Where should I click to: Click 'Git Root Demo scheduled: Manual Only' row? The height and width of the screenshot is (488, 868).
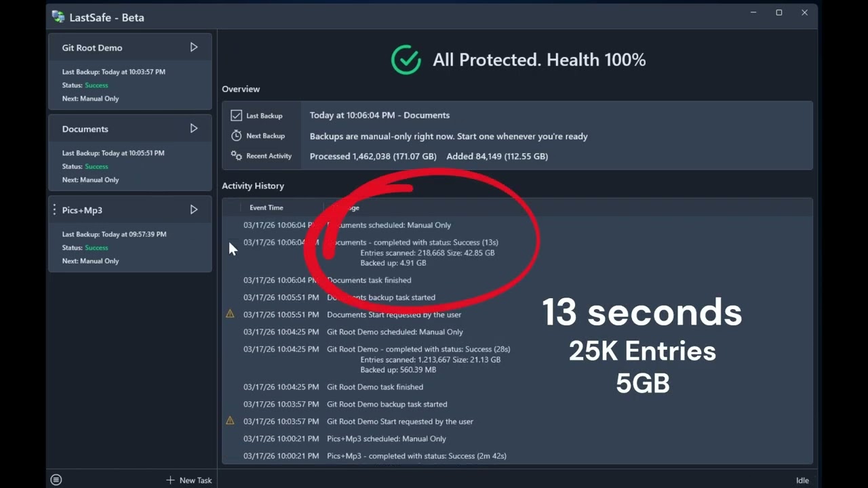[x=395, y=332]
